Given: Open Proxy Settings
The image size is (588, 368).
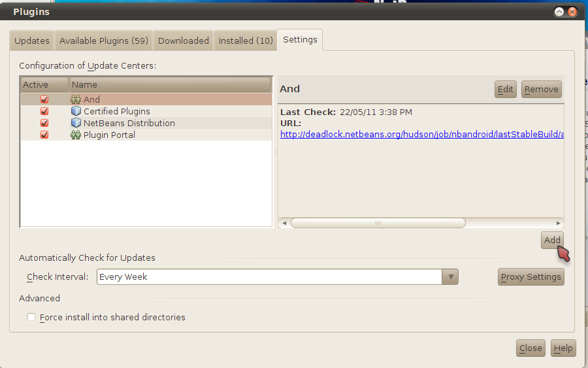Looking at the screenshot, I should tap(531, 277).
